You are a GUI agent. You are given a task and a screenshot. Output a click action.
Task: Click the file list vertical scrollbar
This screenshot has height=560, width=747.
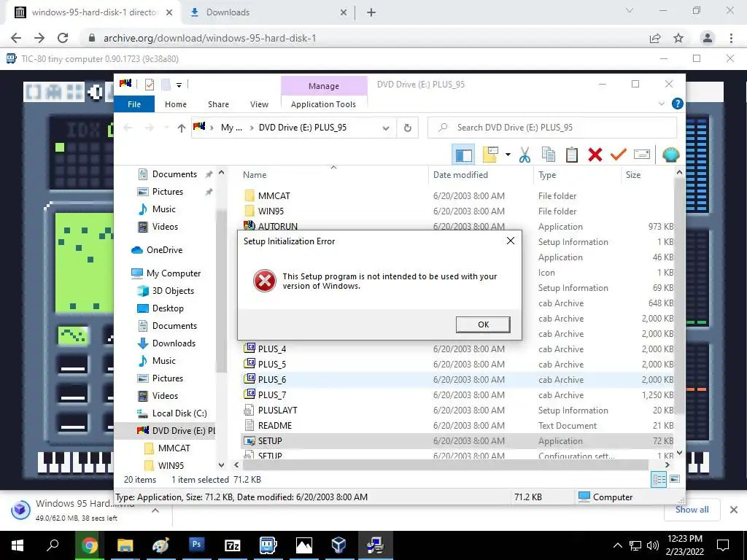tap(679, 295)
